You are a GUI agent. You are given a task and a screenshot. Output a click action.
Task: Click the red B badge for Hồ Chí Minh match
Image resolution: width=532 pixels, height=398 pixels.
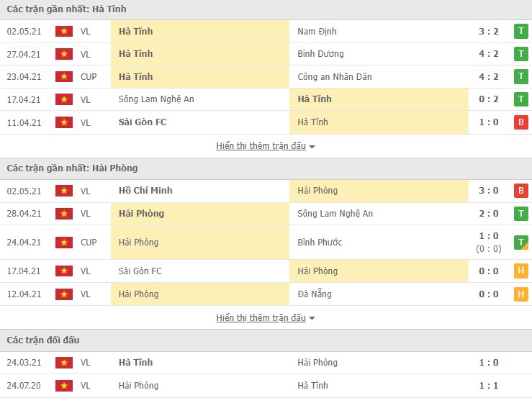tap(520, 191)
